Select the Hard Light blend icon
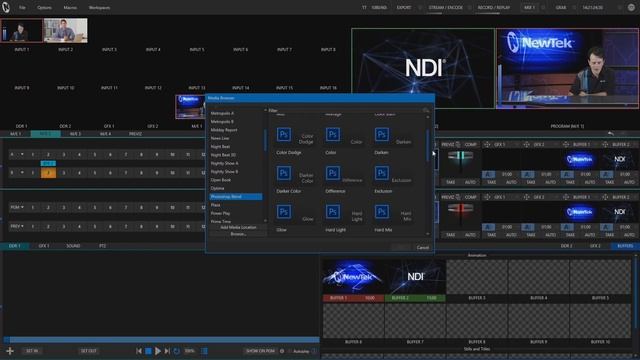This screenshot has width=640, height=360. [x=333, y=212]
